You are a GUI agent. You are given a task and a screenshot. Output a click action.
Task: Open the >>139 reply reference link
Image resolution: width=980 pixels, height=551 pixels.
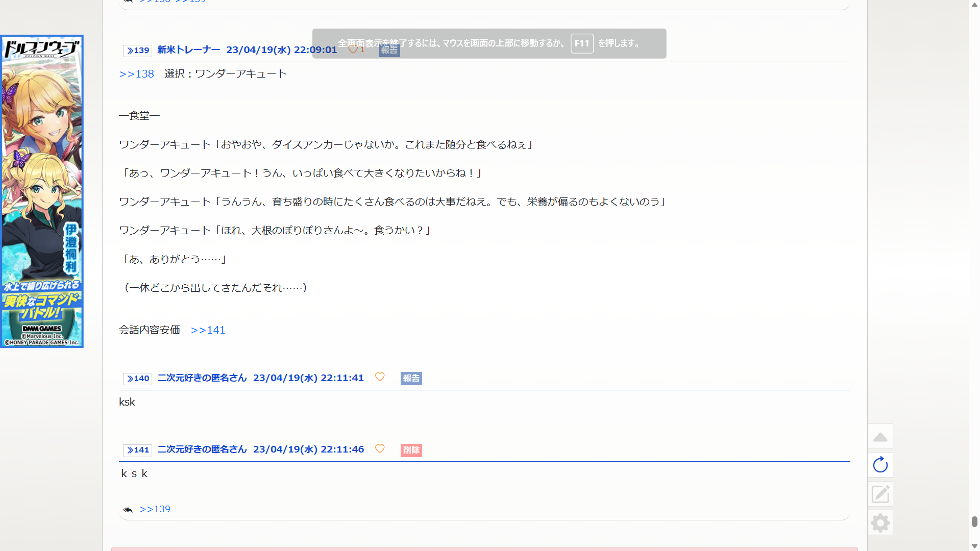(x=155, y=509)
